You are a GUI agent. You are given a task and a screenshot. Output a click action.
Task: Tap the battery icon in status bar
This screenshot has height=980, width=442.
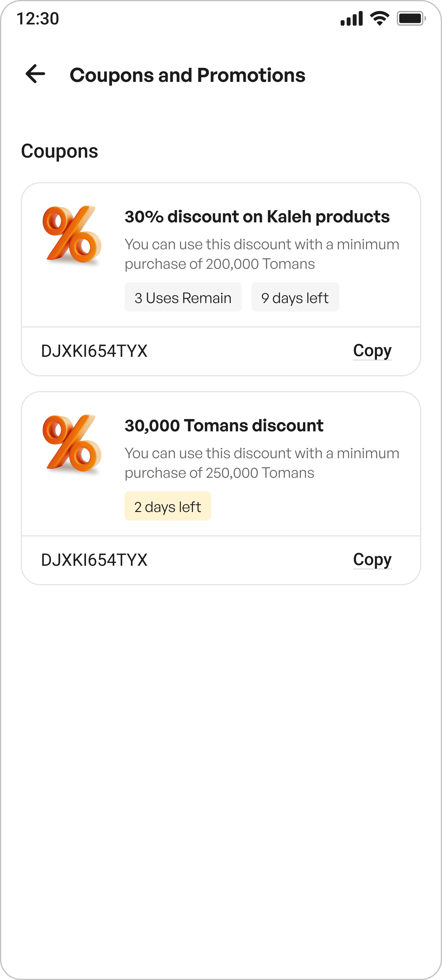pyautogui.click(x=411, y=18)
